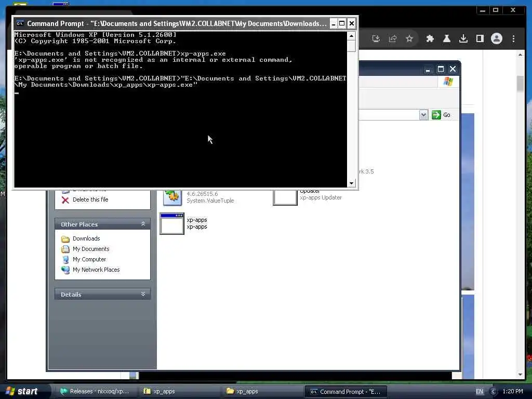
Task: Open Chrome Labs flask icon
Action: click(446, 38)
